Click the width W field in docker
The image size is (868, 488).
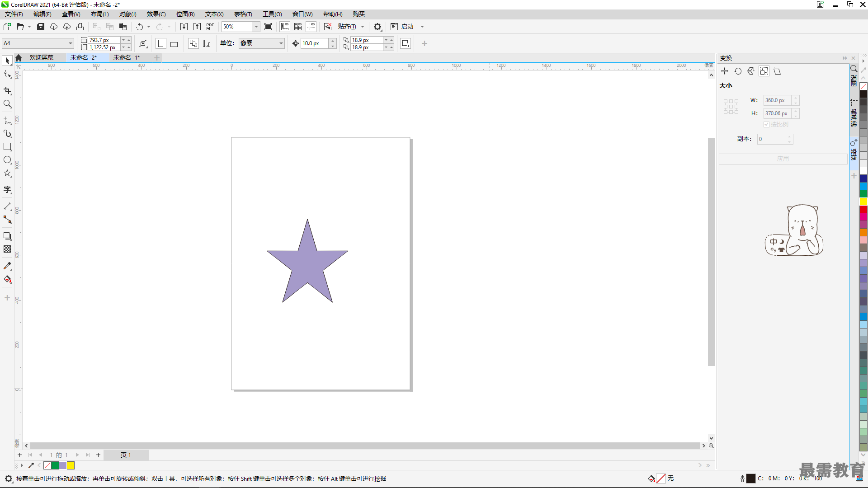pyautogui.click(x=777, y=100)
